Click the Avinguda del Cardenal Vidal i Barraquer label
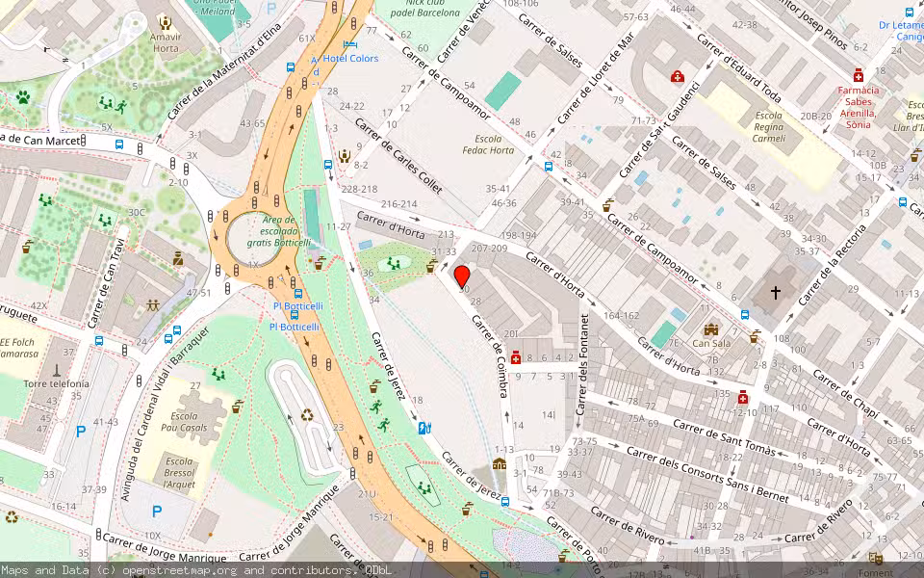Image resolution: width=924 pixels, height=578 pixels. point(165,414)
